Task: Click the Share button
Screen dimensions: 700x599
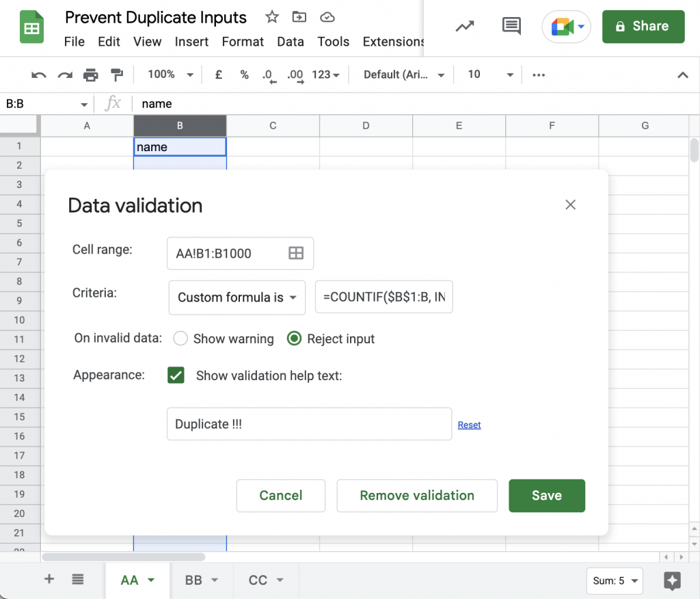Action: [643, 27]
